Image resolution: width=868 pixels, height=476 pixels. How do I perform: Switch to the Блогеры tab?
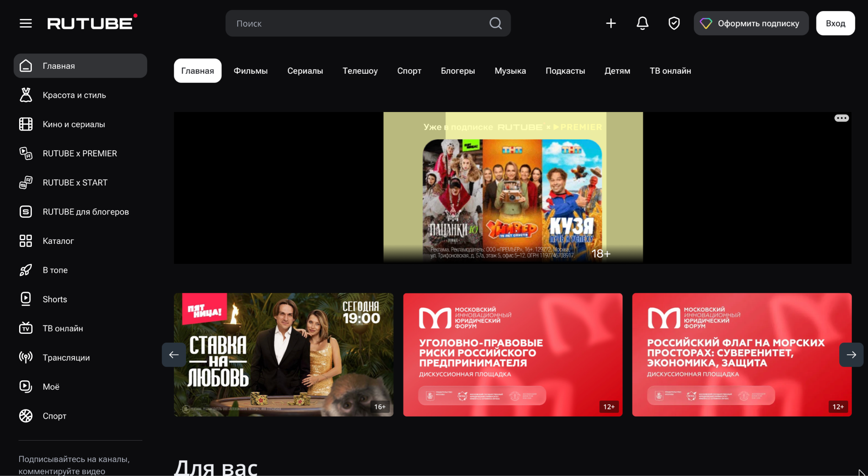pyautogui.click(x=458, y=71)
